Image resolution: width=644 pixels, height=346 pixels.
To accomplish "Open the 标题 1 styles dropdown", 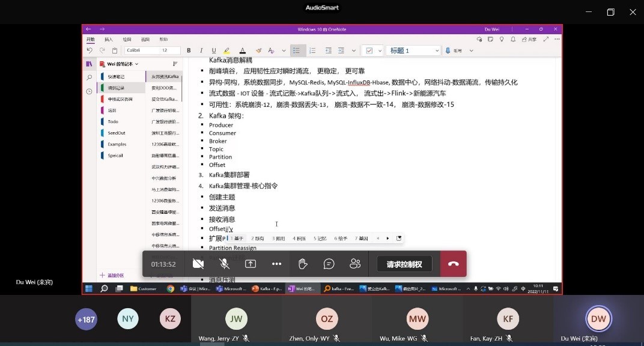I will click(413, 50).
